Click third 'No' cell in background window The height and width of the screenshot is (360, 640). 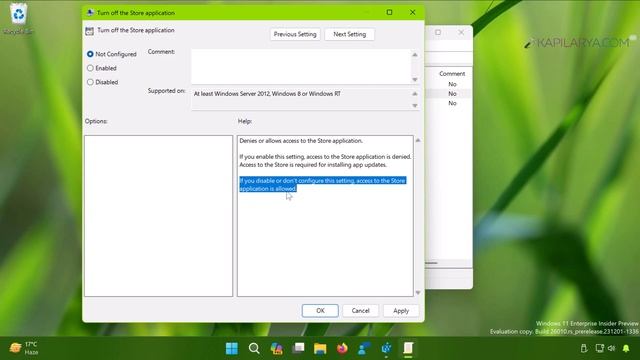point(452,103)
